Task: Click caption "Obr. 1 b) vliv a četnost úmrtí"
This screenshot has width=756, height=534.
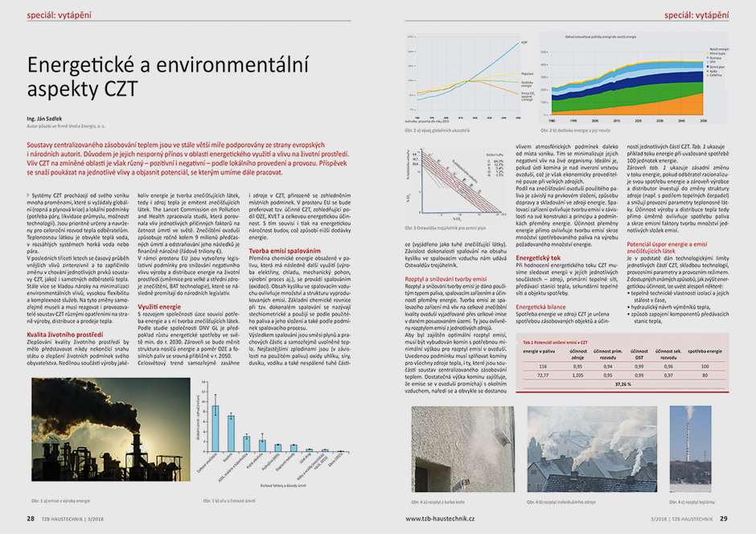Action: click(x=229, y=501)
